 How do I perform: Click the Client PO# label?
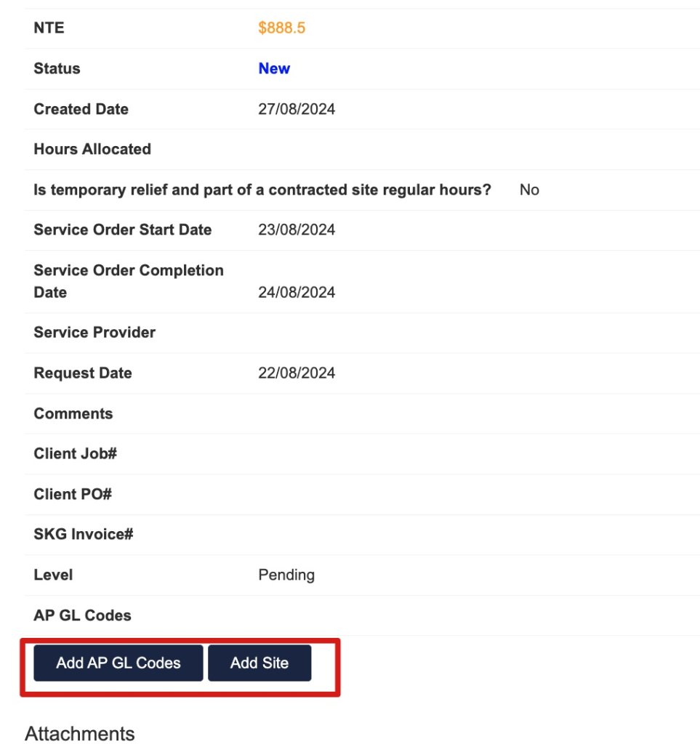coord(73,494)
